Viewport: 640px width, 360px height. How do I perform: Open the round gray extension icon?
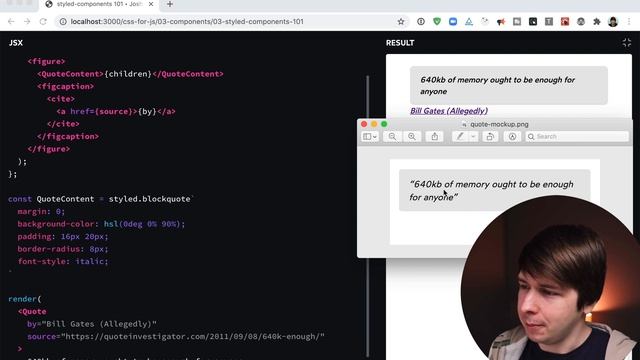click(581, 22)
